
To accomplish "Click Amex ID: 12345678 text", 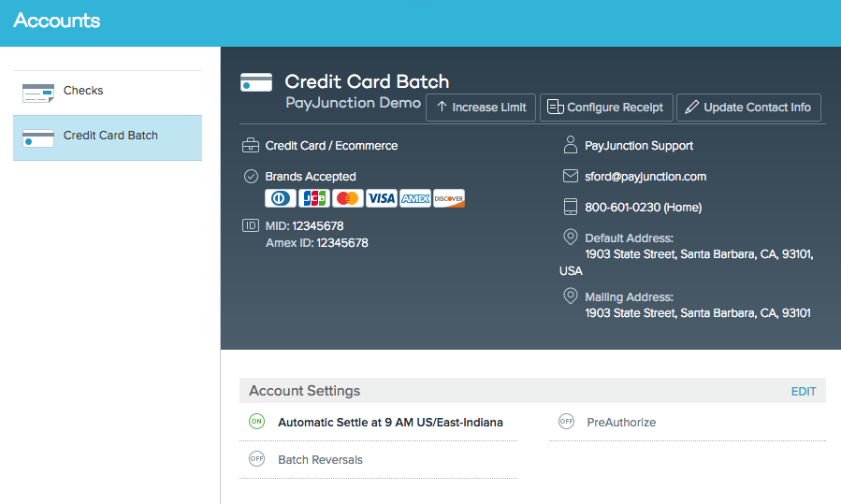I will [x=317, y=243].
